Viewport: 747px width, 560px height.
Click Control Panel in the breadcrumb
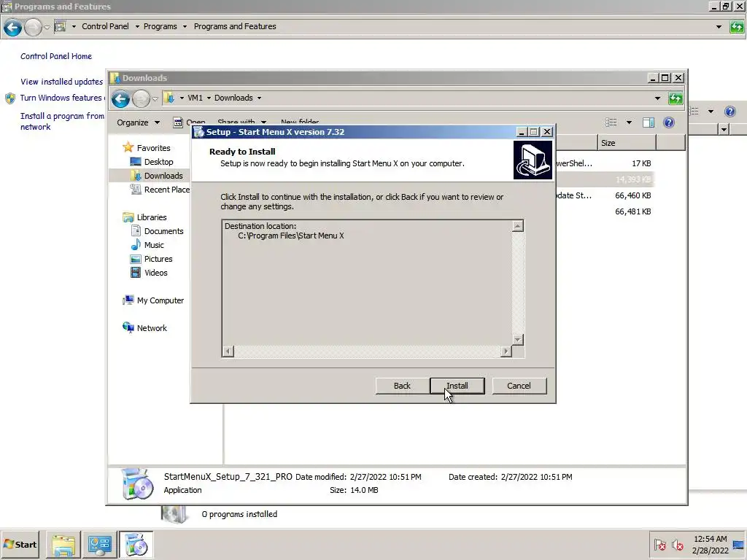[105, 26]
